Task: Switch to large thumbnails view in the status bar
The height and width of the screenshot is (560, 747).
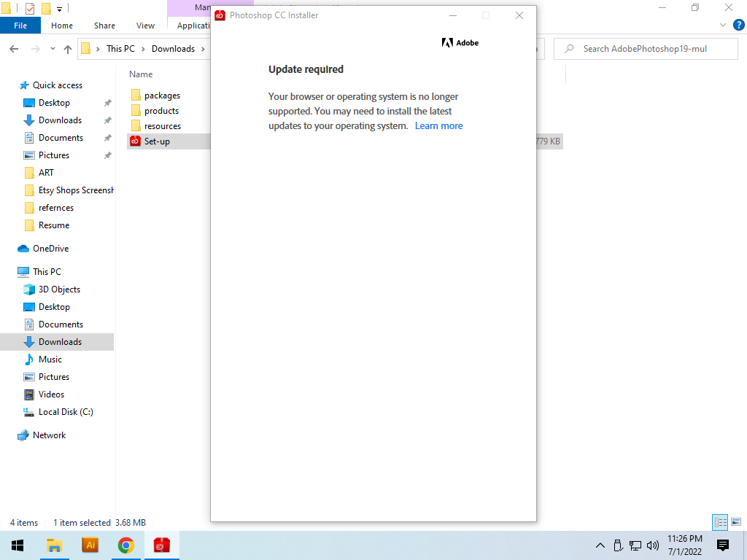Action: click(x=735, y=522)
